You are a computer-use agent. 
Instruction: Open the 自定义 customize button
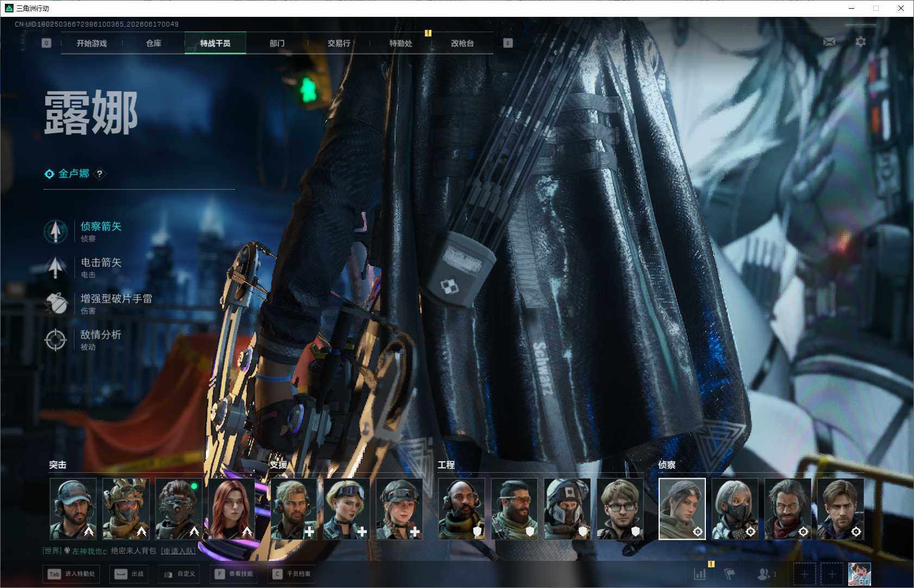click(179, 574)
